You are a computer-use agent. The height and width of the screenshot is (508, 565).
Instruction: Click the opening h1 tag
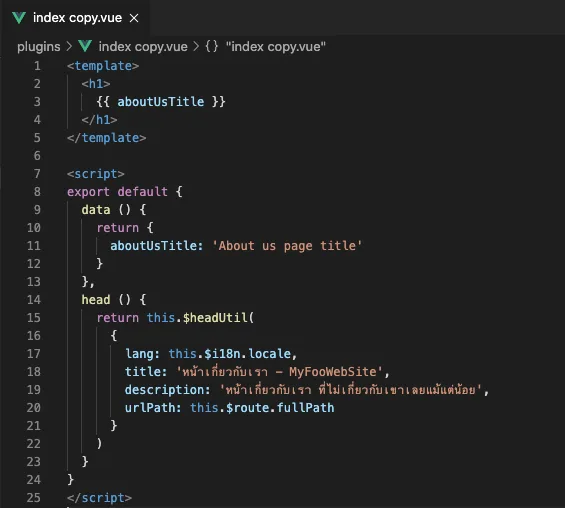point(96,84)
